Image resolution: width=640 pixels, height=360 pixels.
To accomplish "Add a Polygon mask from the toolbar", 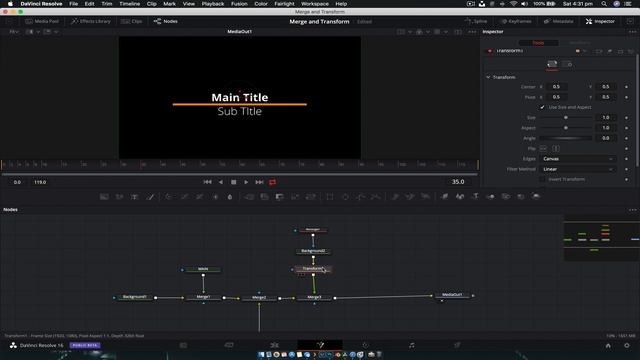I will click(360, 197).
